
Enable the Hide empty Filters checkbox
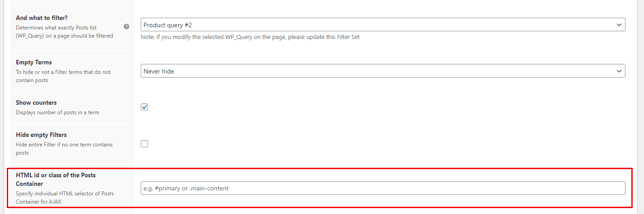[x=144, y=144]
